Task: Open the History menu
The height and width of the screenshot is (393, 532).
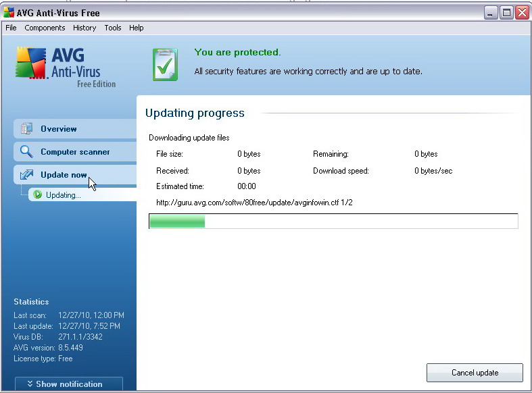Action: [x=84, y=28]
